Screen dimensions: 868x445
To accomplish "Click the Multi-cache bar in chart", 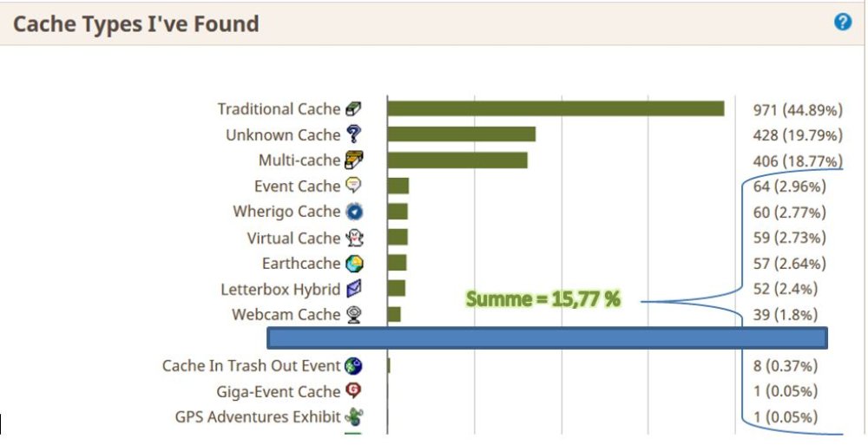I will tap(457, 160).
